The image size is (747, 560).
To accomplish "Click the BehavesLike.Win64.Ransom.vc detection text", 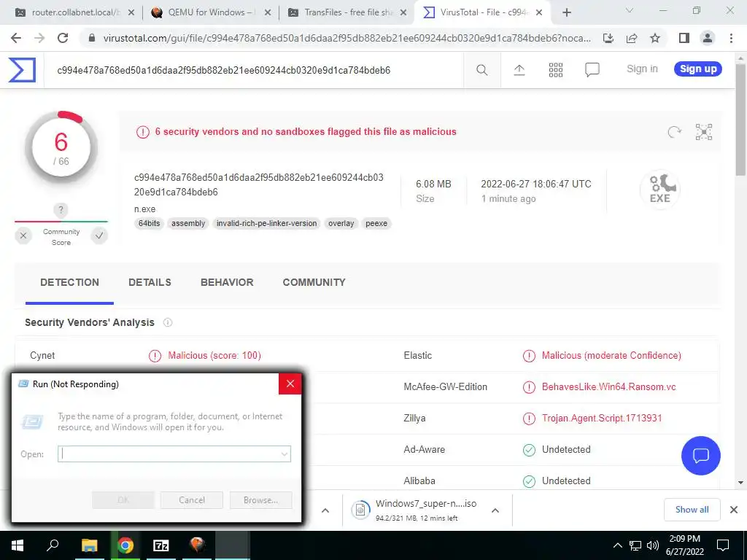I will coord(609,386).
